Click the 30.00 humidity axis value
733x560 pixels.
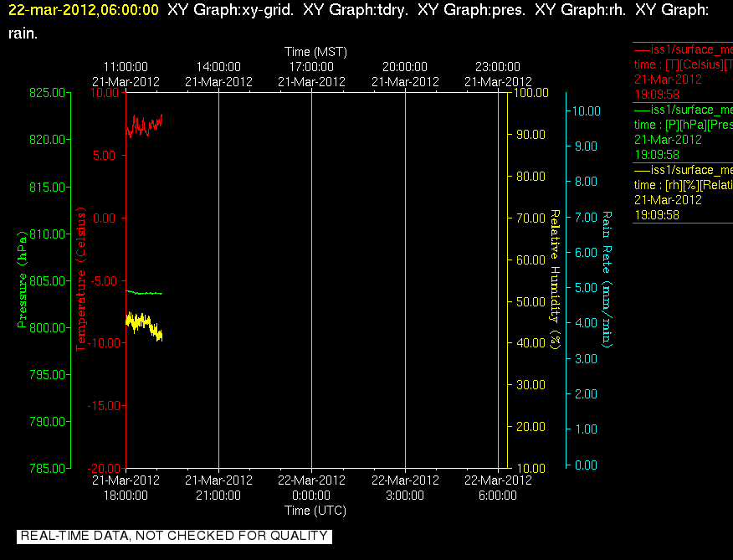pos(531,384)
